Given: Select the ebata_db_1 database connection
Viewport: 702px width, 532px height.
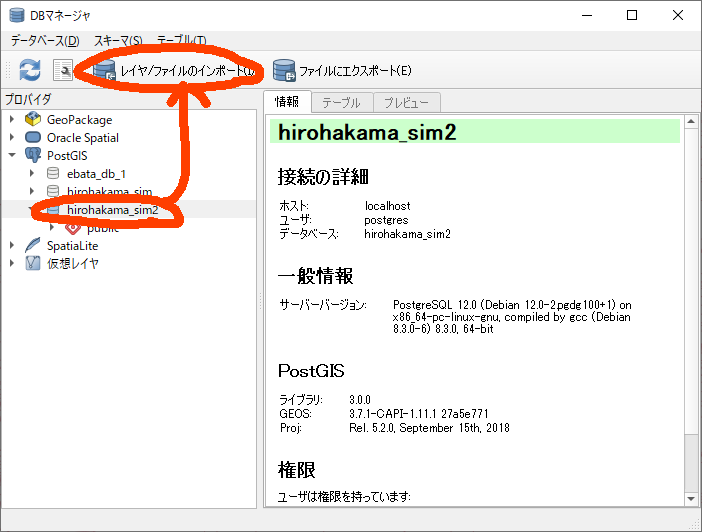Looking at the screenshot, I should pyautogui.click(x=95, y=174).
